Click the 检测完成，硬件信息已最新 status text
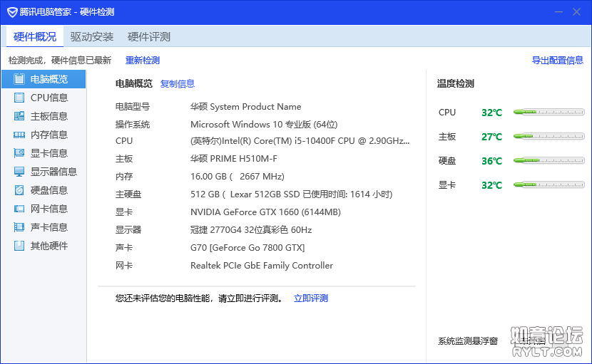Image resolution: width=592 pixels, height=364 pixels. (60, 61)
